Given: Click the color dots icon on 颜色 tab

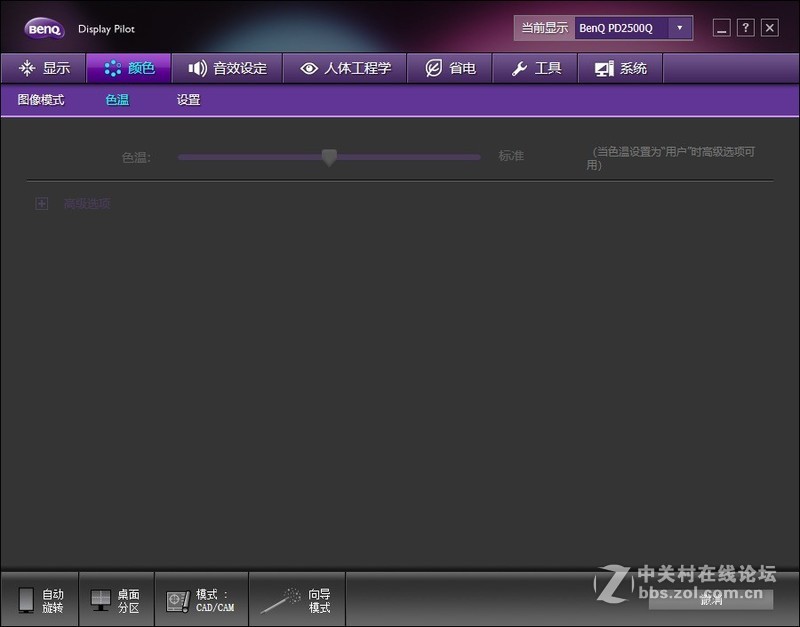Looking at the screenshot, I should [x=113, y=68].
